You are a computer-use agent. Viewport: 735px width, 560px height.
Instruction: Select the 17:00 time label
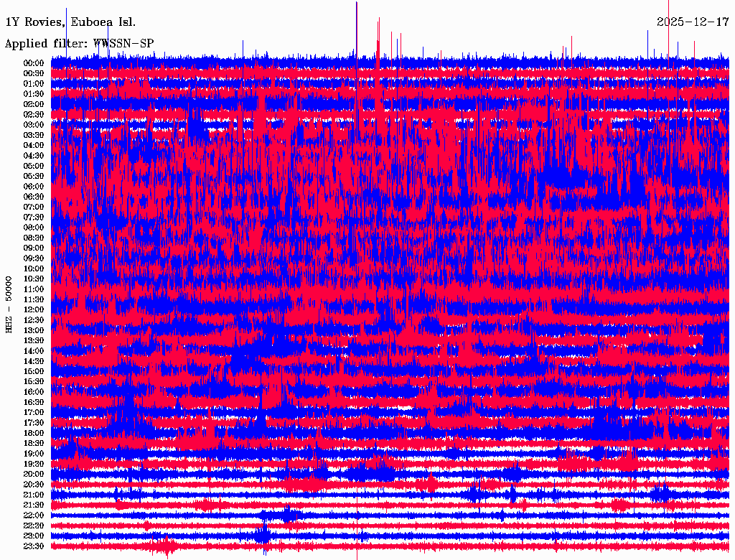(34, 413)
